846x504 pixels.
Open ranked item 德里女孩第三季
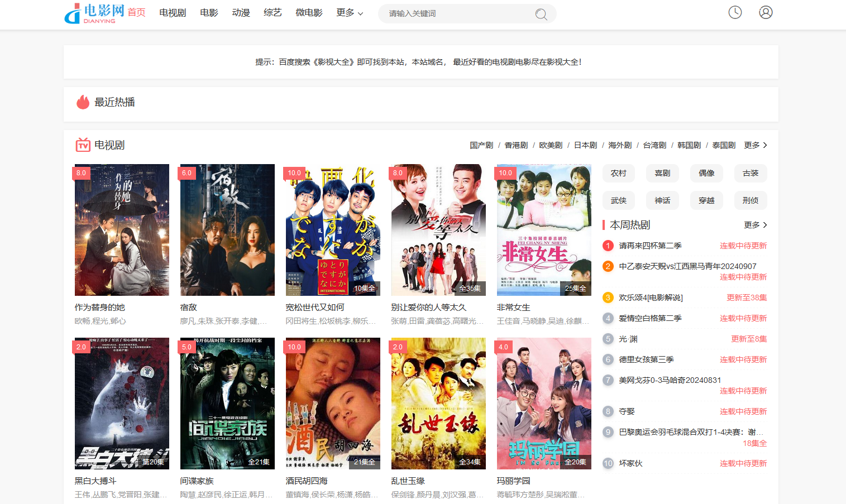646,359
